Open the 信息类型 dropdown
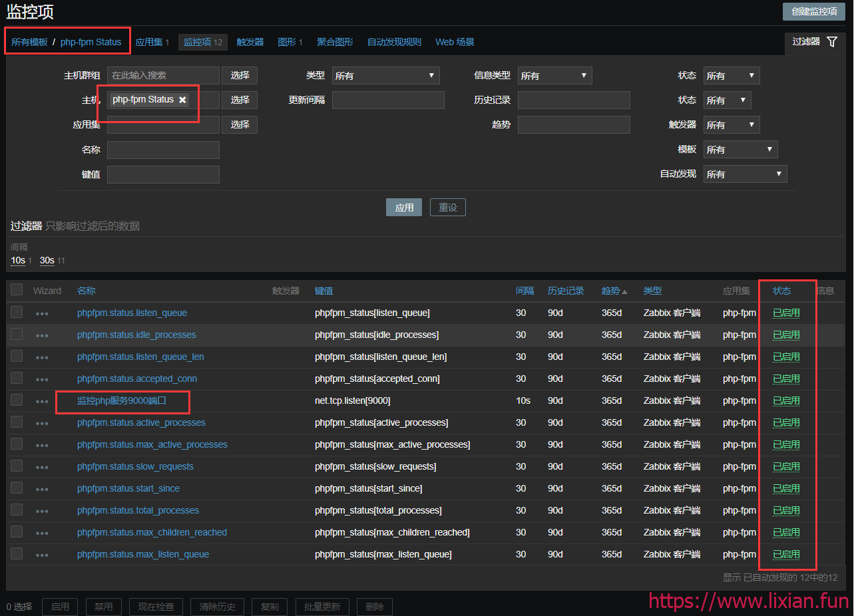854x616 pixels. point(555,76)
